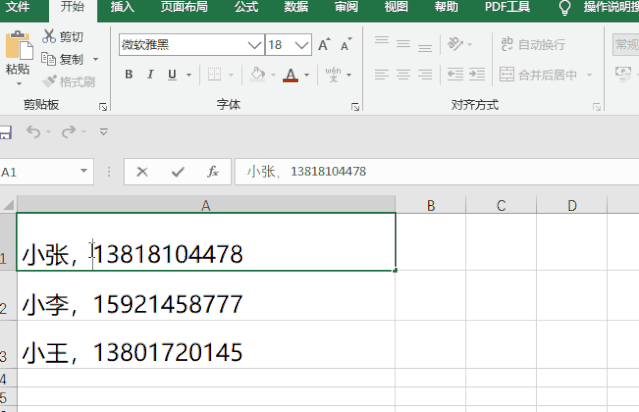
Task: Select cell containing 小李, 15921458777
Action: click(x=205, y=304)
